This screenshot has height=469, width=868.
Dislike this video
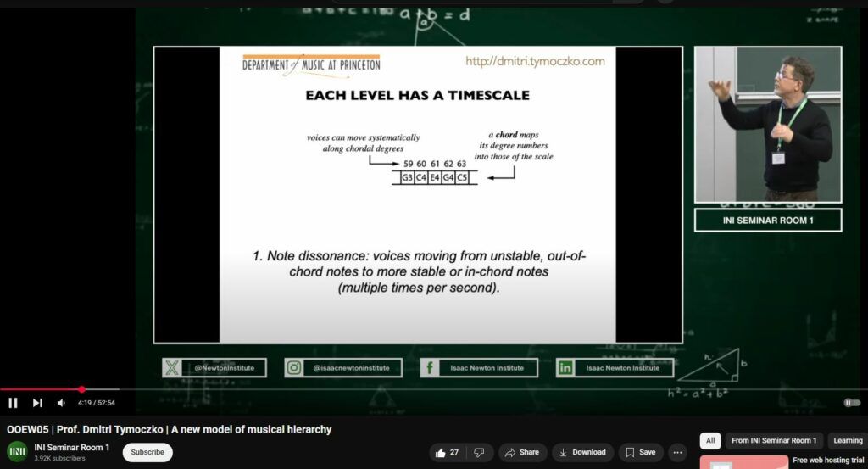pyautogui.click(x=479, y=452)
